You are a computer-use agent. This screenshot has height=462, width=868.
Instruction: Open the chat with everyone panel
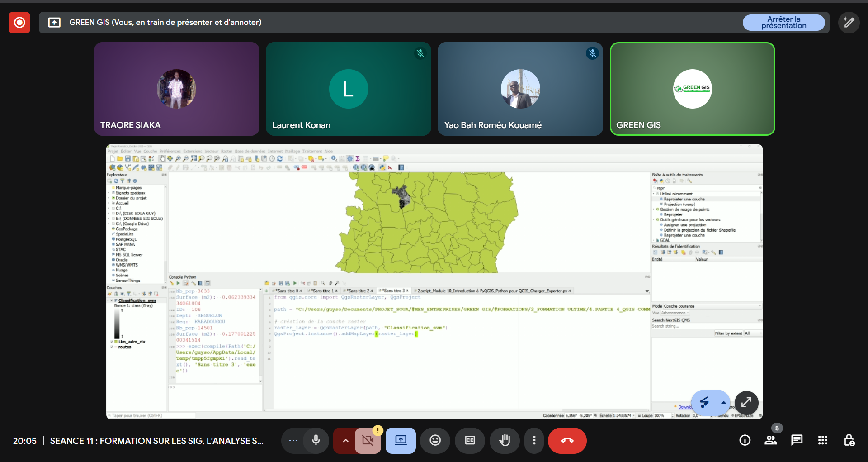[x=797, y=440]
